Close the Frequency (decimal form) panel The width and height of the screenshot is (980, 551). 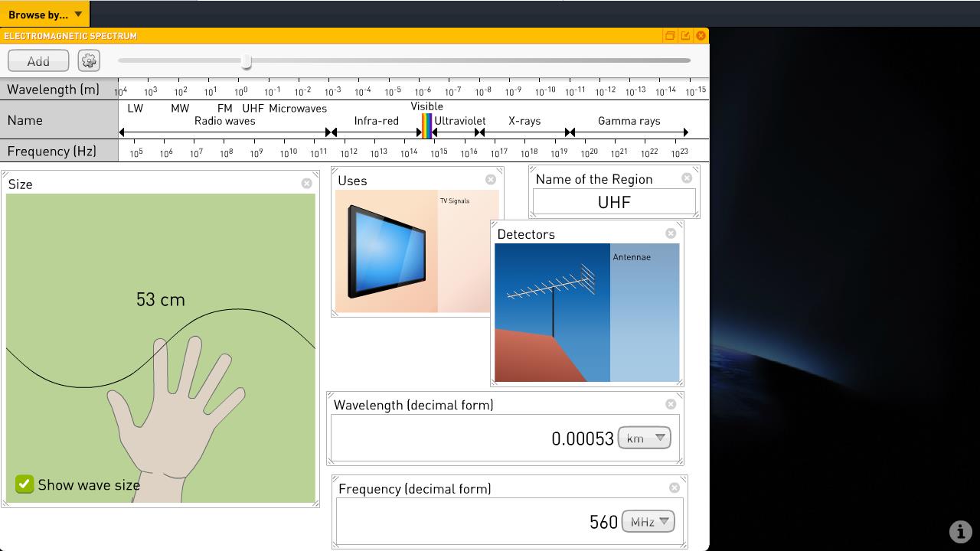click(x=674, y=487)
